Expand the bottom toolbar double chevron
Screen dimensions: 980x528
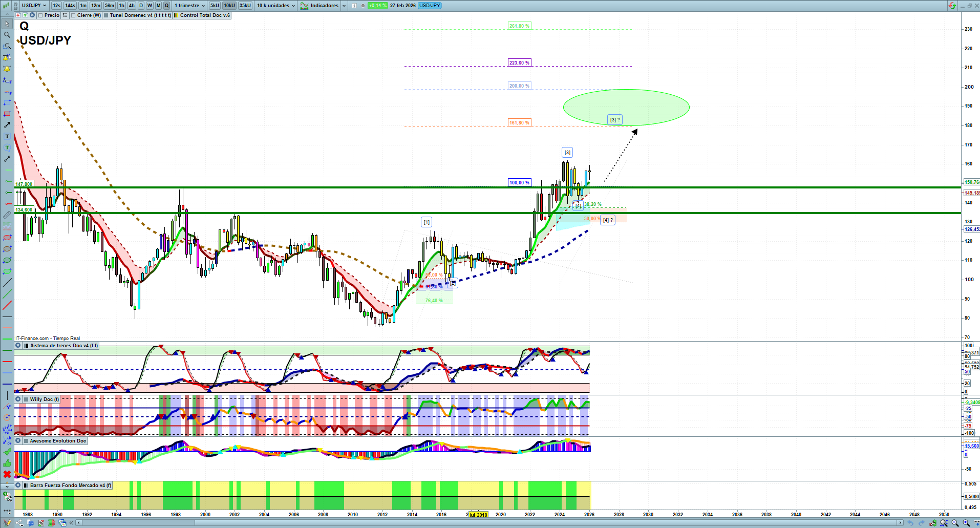point(71,523)
